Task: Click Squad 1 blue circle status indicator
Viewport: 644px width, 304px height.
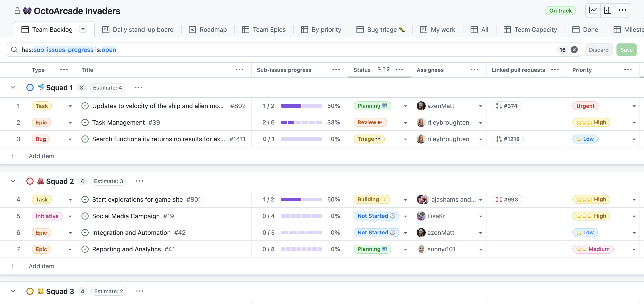Action: point(30,88)
